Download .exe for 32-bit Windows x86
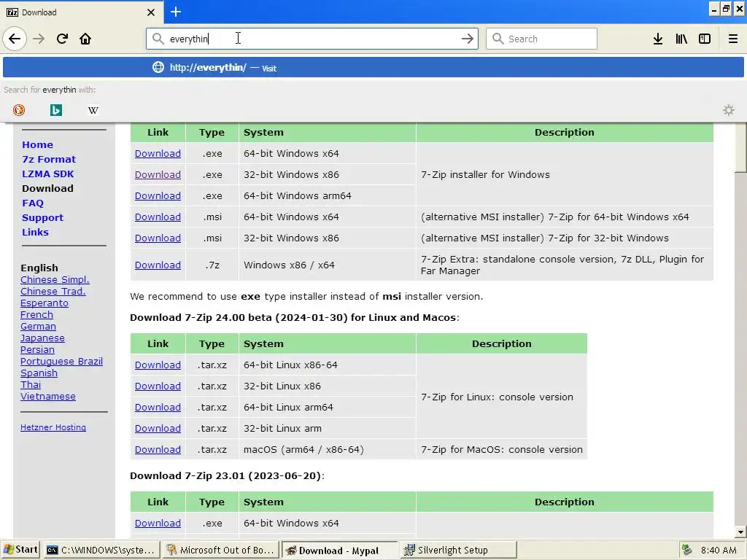 [158, 175]
